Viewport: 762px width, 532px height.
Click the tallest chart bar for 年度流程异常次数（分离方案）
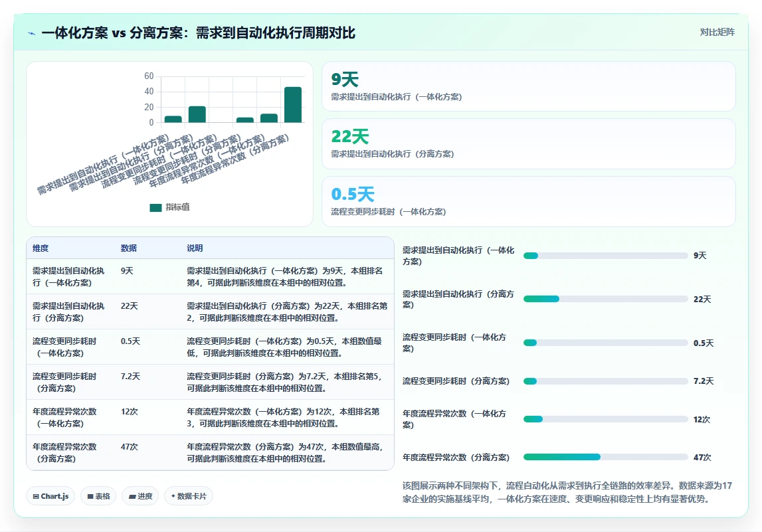click(293, 105)
